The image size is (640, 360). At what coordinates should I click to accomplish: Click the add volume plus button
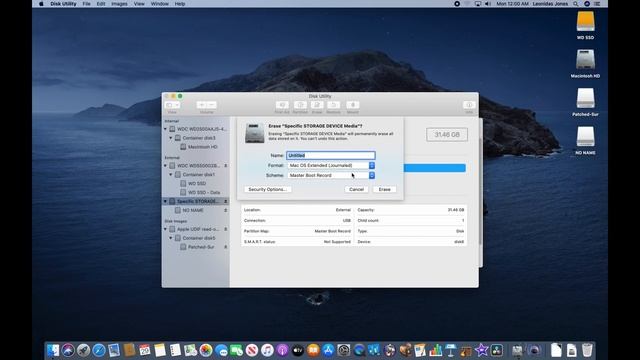tap(201, 105)
